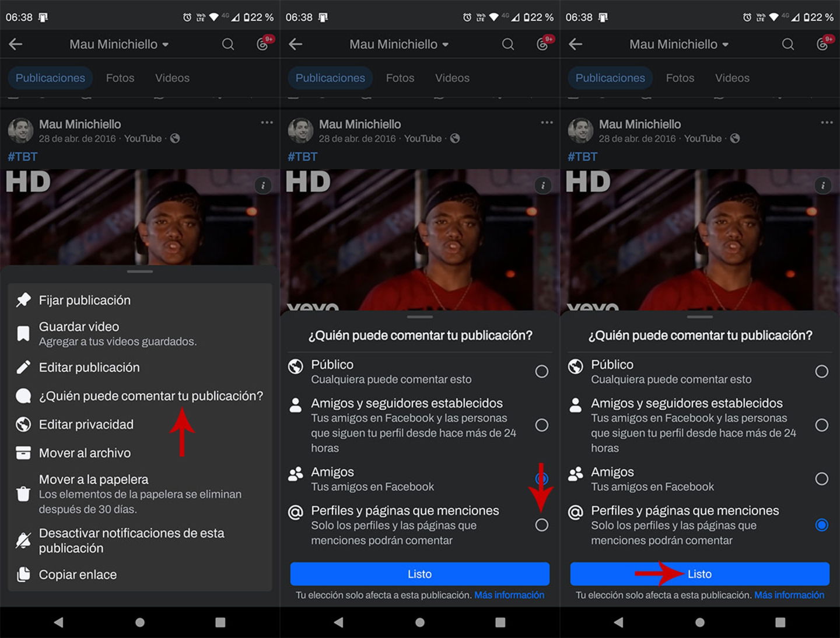Open Más información link in the middle screen
This screenshot has height=638, width=840.
[509, 595]
